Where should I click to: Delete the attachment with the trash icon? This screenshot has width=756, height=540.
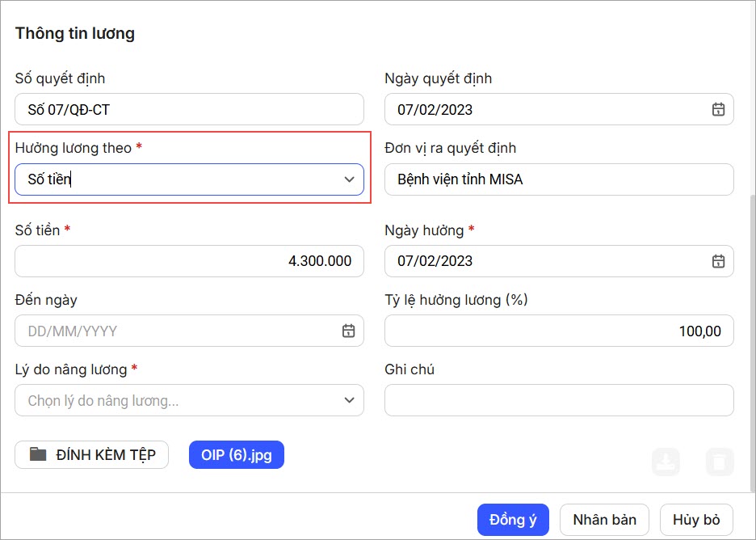tap(720, 462)
